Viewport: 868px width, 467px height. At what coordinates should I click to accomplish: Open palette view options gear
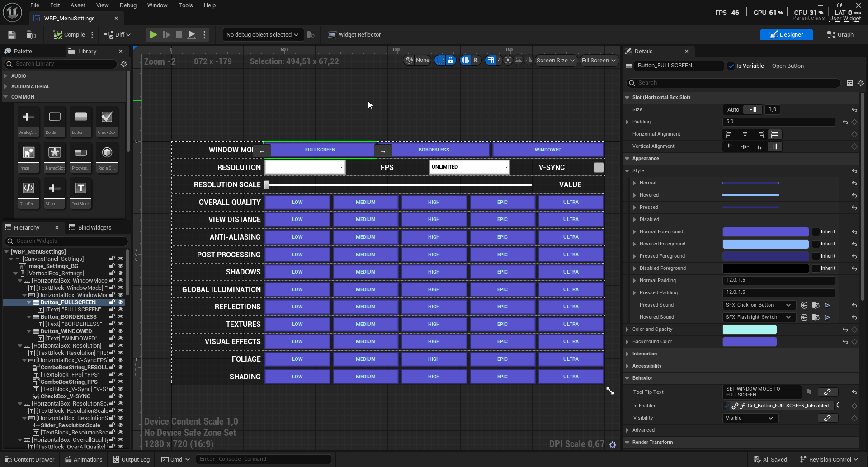coord(124,64)
